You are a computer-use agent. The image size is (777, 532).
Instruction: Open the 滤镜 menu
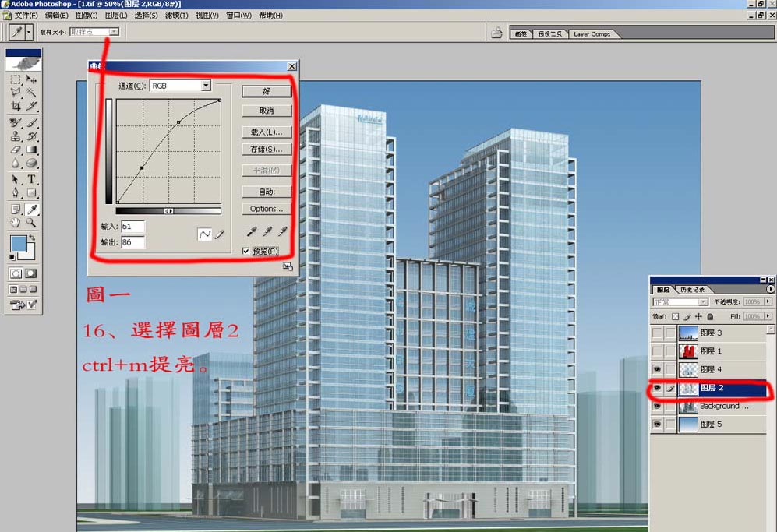pos(176,16)
